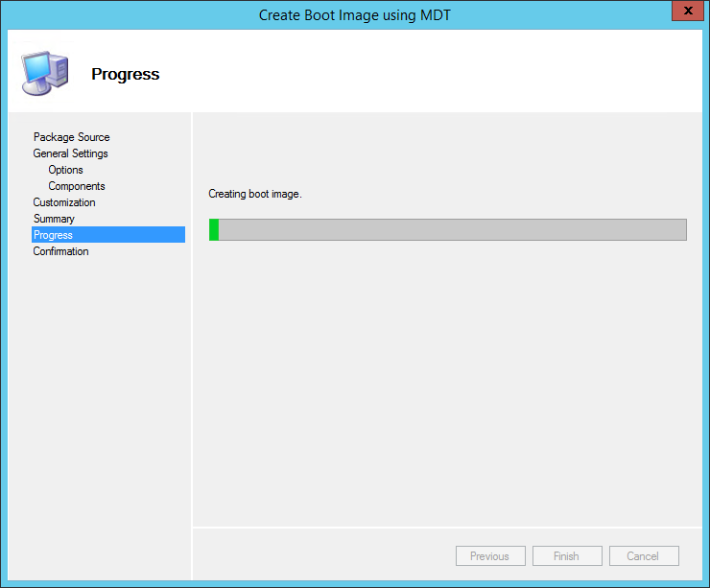Open the Confirmation step
Screen dimensions: 710x588
click(60, 251)
